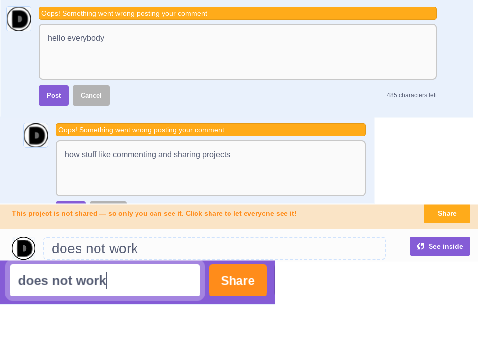Viewport: 480px width, 360px height.
Task: Post the hello everybody comment
Action: 54,95
